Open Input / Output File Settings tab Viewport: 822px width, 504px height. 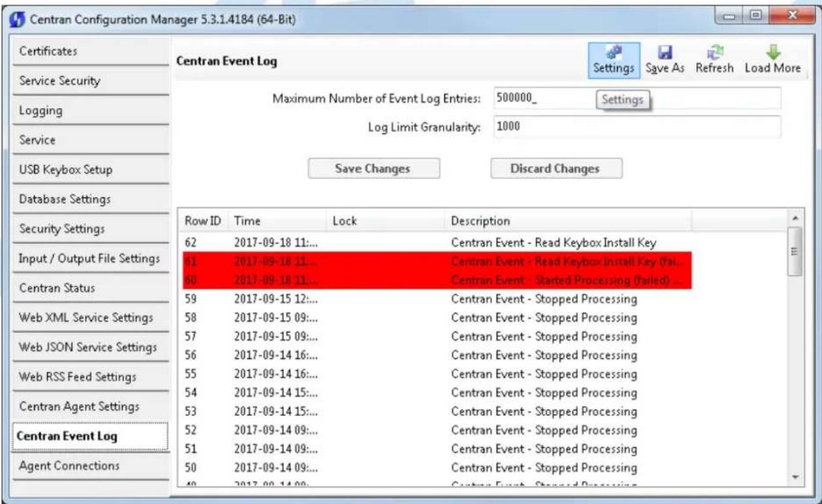(x=90, y=259)
